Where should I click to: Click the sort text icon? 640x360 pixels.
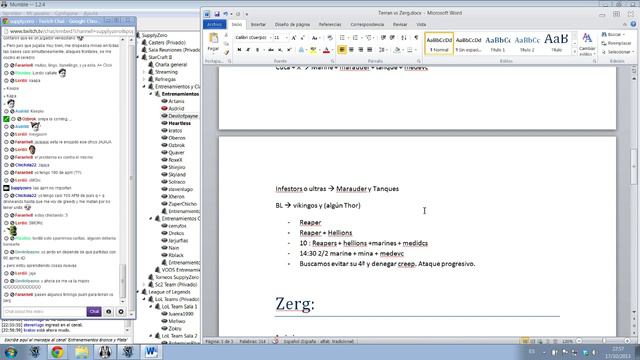[404, 38]
